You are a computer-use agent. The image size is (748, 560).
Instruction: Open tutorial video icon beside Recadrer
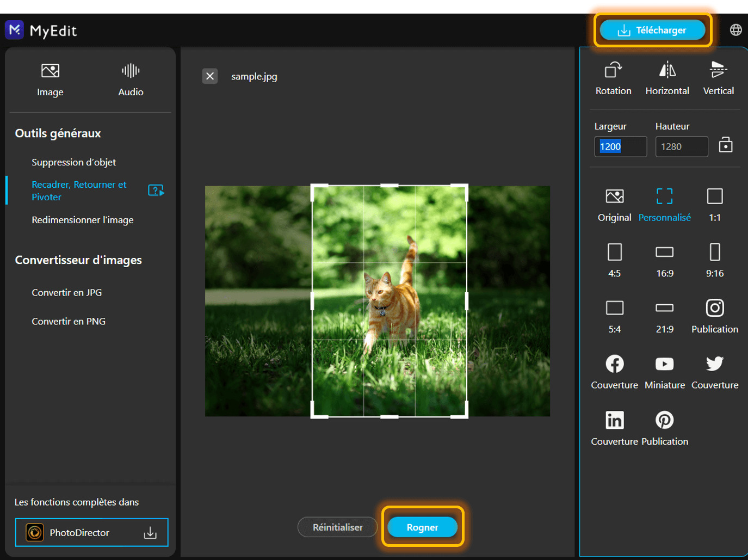[x=156, y=190]
